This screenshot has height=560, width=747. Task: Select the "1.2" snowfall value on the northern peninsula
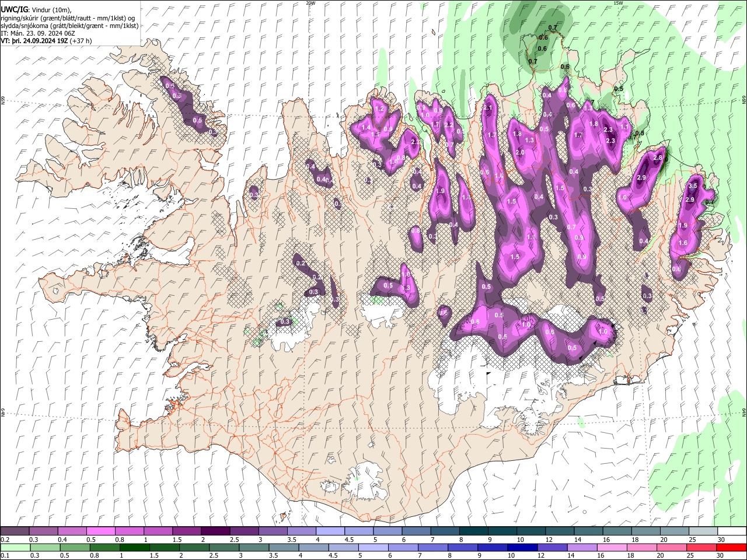(x=379, y=109)
